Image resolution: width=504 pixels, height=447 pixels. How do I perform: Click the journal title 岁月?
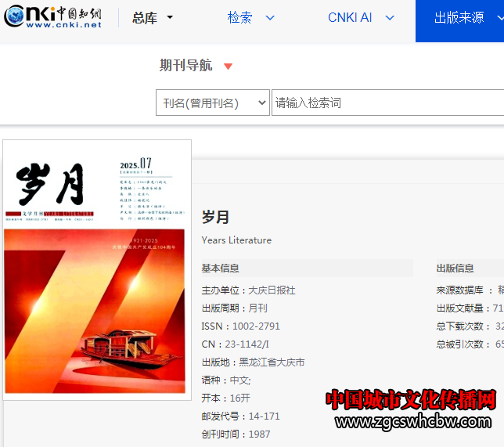tap(215, 217)
